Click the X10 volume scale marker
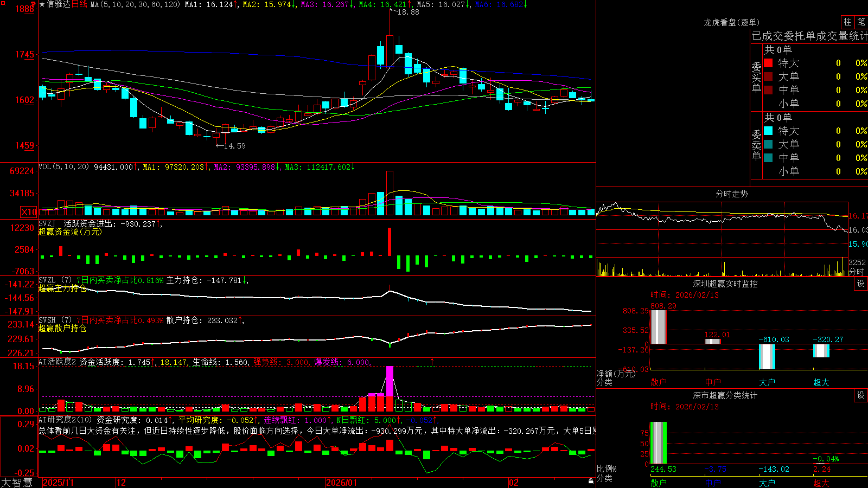 tap(29, 212)
